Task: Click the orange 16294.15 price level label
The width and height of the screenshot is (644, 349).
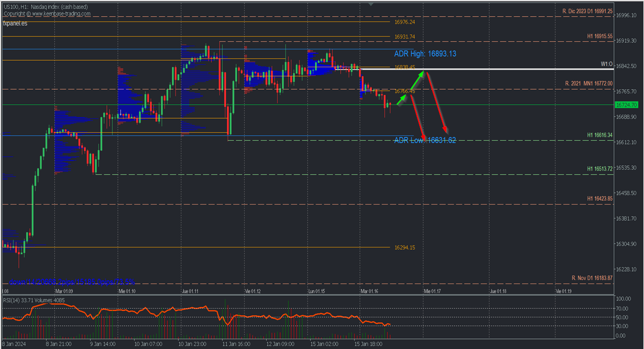Action: [x=404, y=248]
